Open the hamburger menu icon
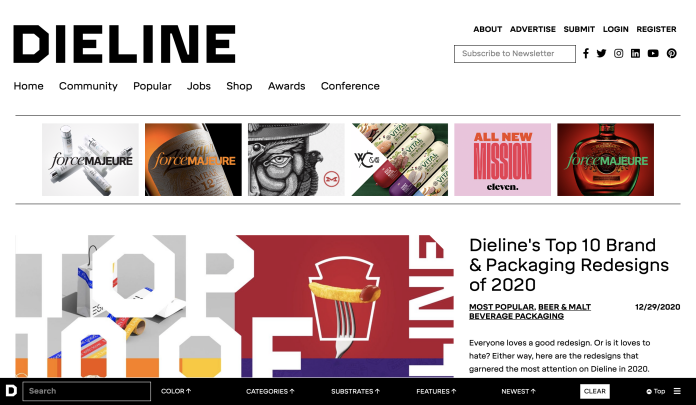This screenshot has height=405, width=696. click(677, 391)
